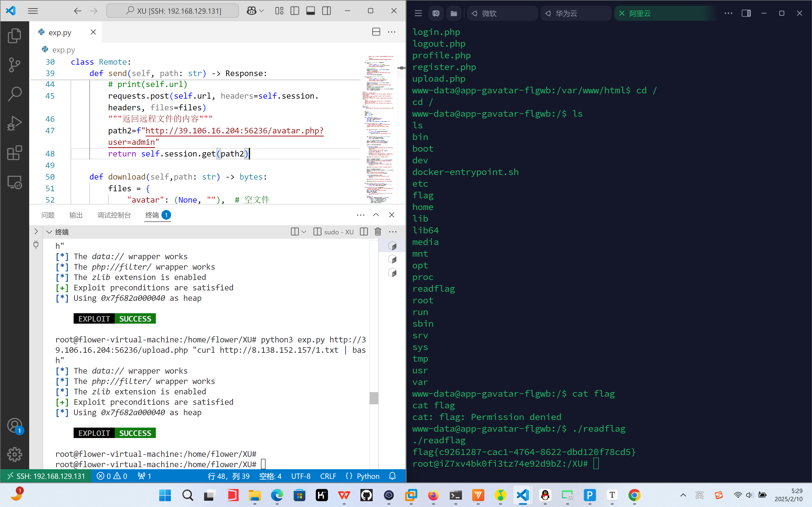The image size is (812, 507).
Task: Open the Customize Layout control
Action: click(279, 11)
